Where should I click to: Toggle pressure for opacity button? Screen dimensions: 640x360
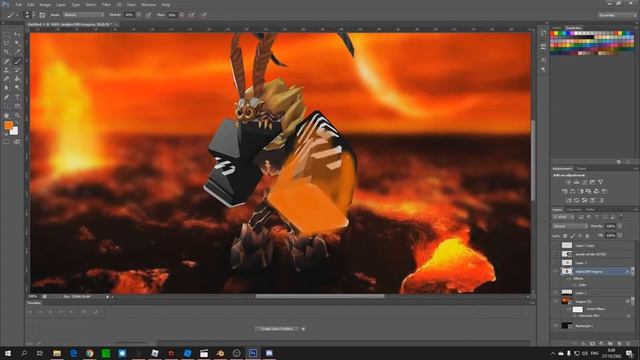[x=149, y=15]
